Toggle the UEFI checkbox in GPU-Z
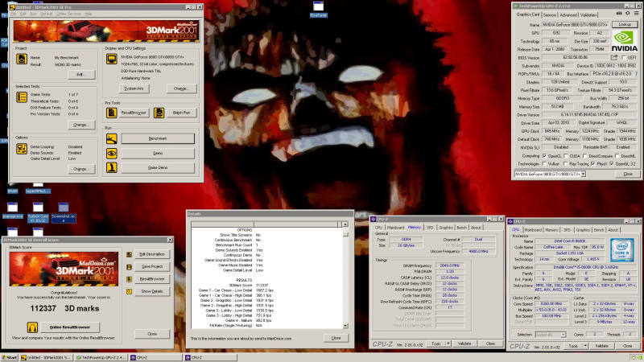Image resolution: width=644 pixels, height=362 pixels. [623, 57]
